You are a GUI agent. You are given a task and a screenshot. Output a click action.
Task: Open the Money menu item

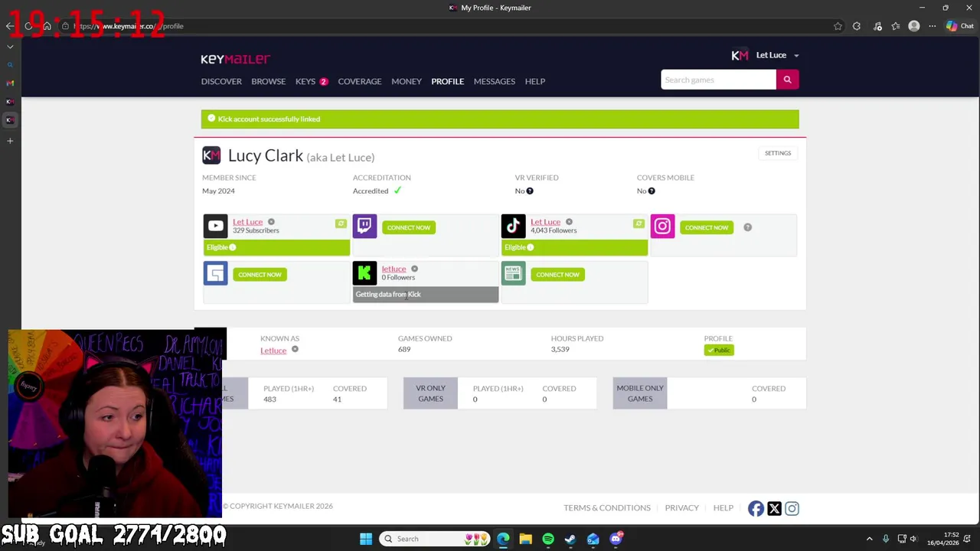407,81
